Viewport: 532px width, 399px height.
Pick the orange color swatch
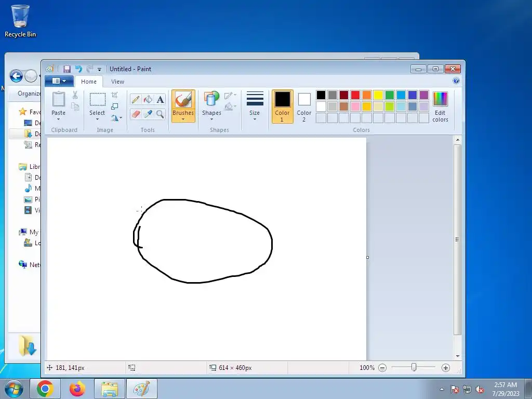coord(367,95)
